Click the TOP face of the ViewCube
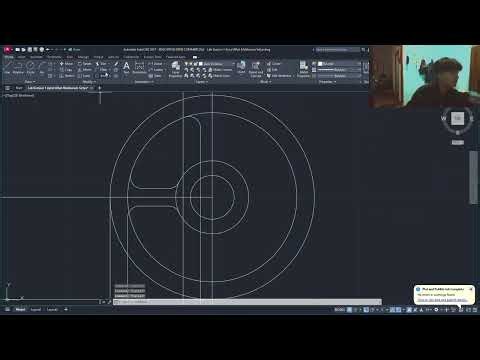 (458, 118)
